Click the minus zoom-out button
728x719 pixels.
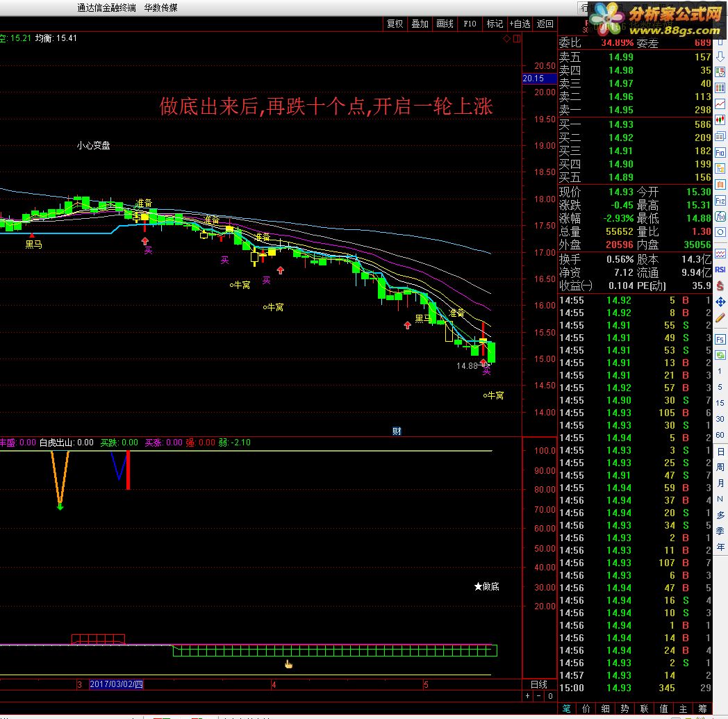coord(538,696)
